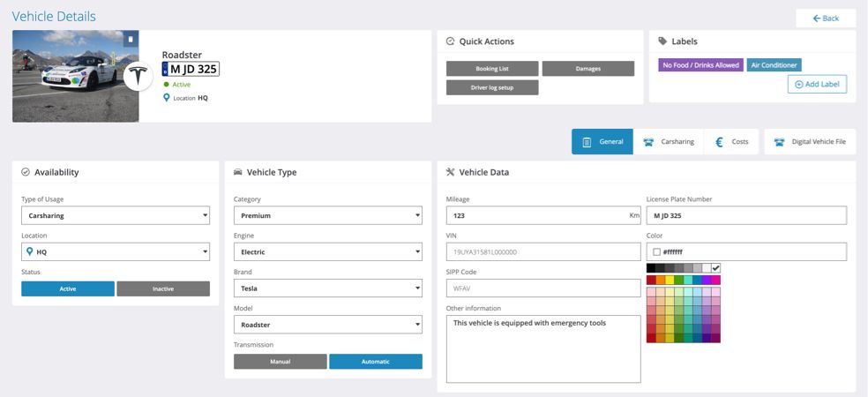Click the Availability checkmark icon

coord(26,172)
